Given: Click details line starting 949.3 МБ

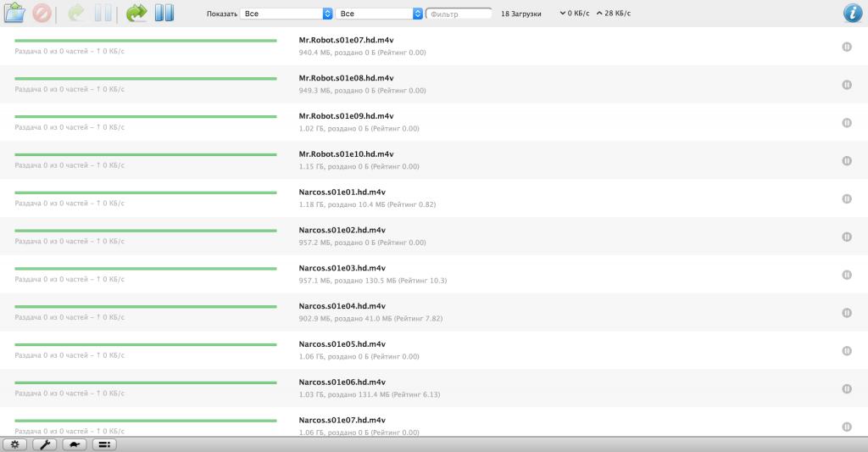Looking at the screenshot, I should coord(362,90).
